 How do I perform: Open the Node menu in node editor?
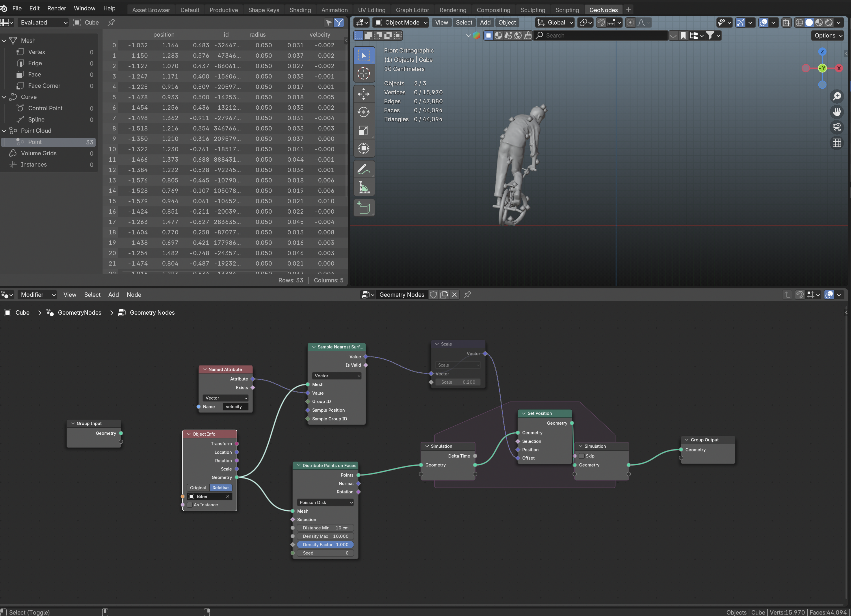click(134, 295)
